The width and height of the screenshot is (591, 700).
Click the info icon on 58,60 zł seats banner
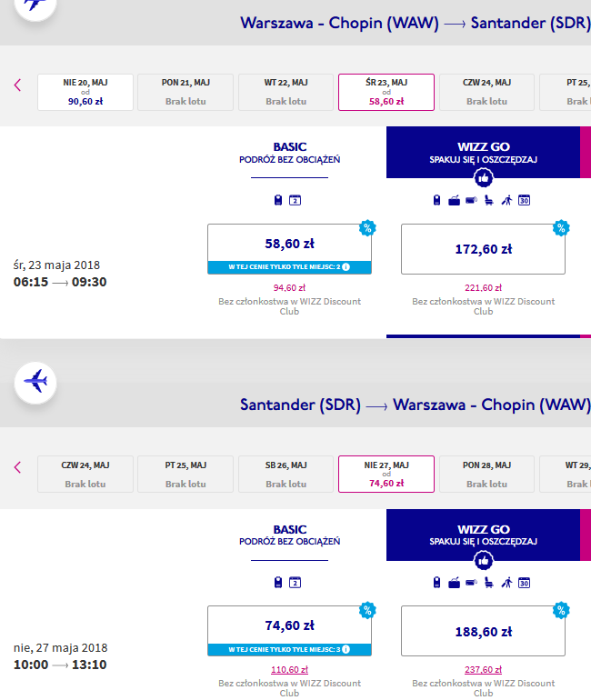click(346, 267)
